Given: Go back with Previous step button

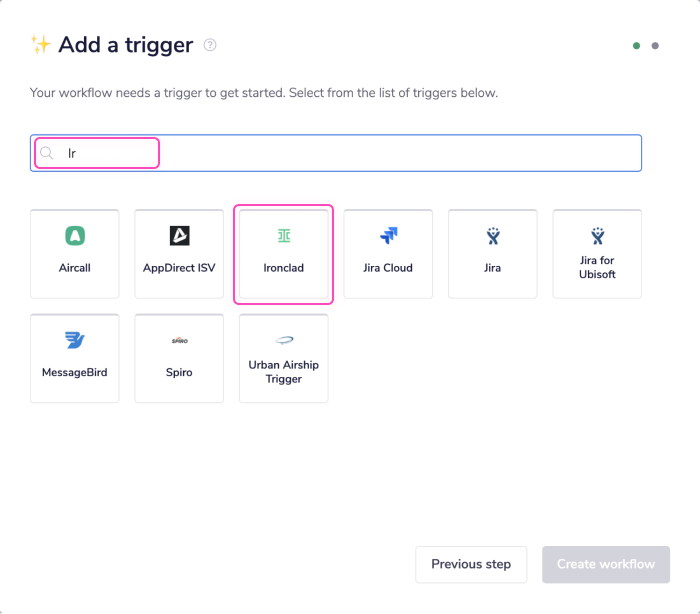Looking at the screenshot, I should point(471,564).
